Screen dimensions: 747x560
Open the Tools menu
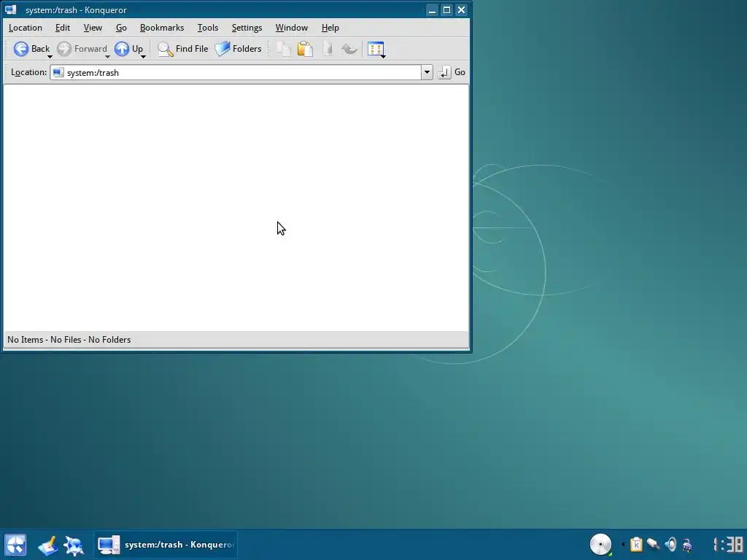tap(208, 28)
